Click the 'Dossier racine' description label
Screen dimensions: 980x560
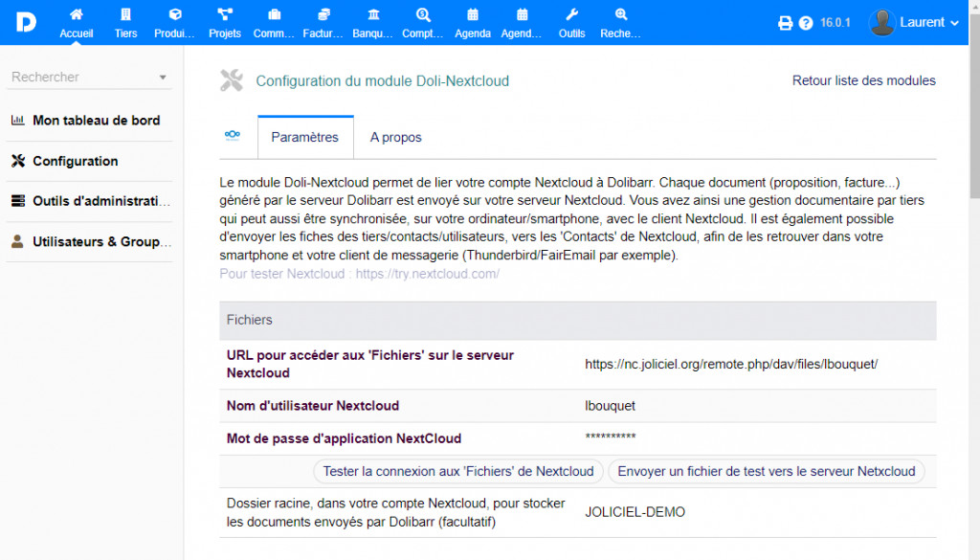[x=395, y=512]
